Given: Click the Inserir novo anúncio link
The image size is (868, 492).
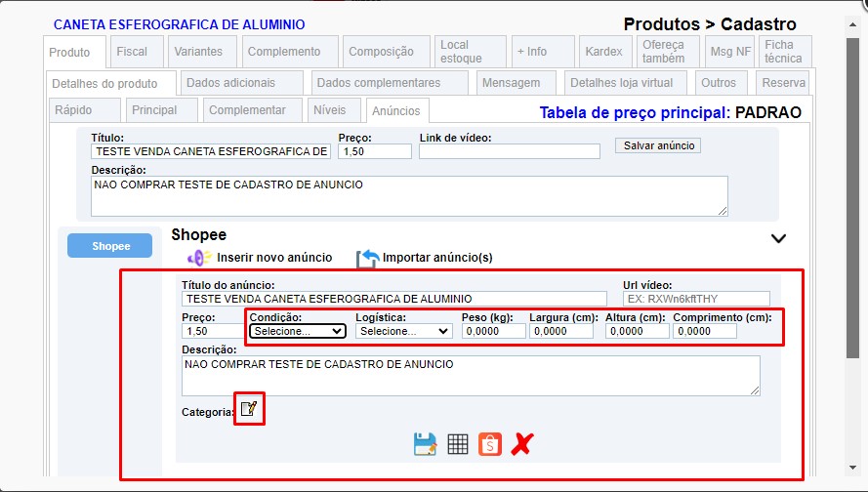Looking at the screenshot, I should pyautogui.click(x=274, y=258).
